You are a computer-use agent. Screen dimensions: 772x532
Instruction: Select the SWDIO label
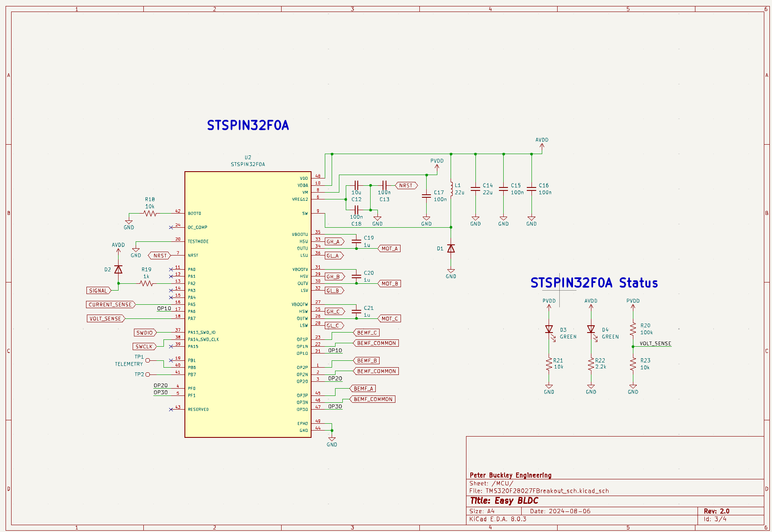[x=145, y=333]
